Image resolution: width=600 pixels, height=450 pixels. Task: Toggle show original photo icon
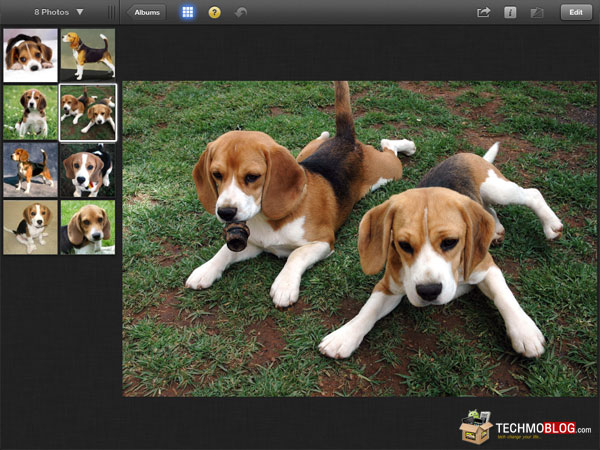(x=537, y=13)
